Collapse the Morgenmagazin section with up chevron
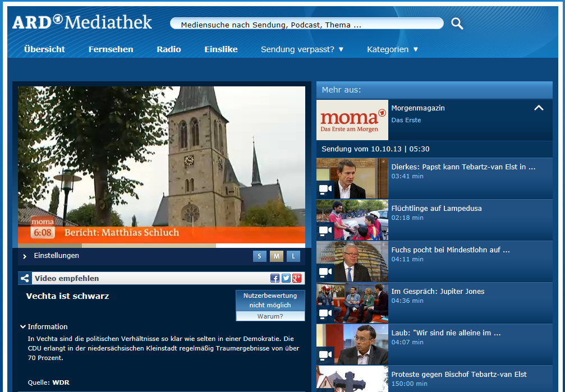The width and height of the screenshot is (565, 392). [539, 108]
